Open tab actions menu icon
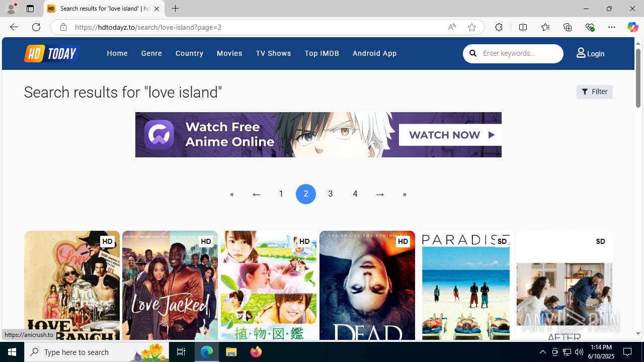Screen dimensions: 644x362 (x=30, y=9)
